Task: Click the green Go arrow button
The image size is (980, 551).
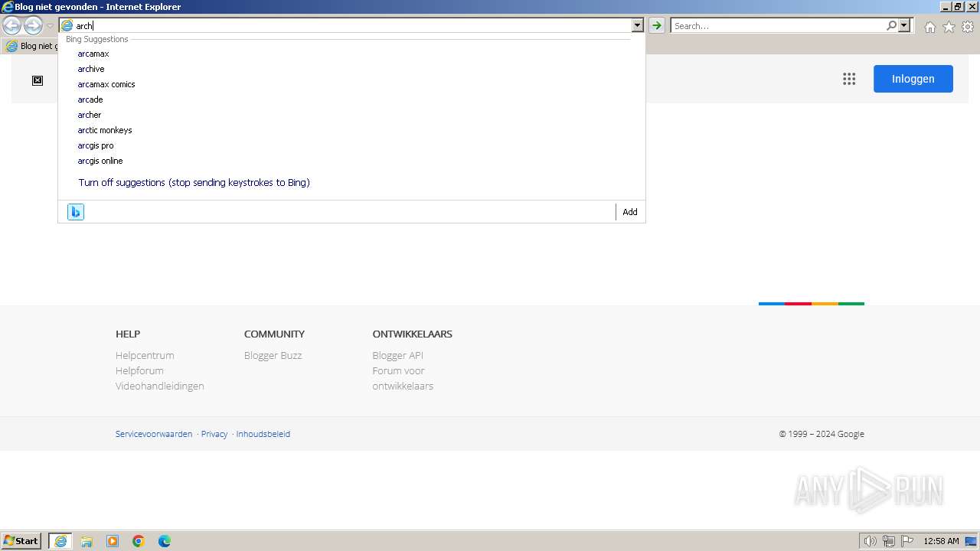Action: pyautogui.click(x=657, y=25)
